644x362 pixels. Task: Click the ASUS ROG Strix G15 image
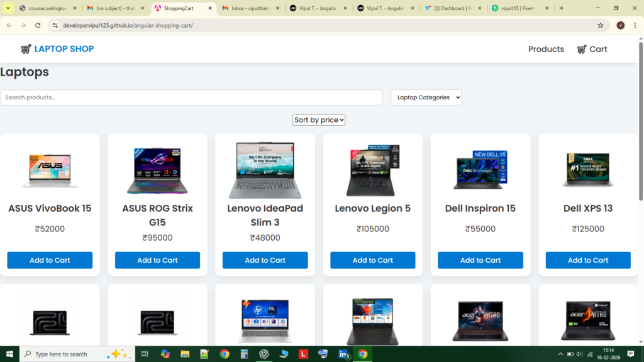tap(157, 170)
